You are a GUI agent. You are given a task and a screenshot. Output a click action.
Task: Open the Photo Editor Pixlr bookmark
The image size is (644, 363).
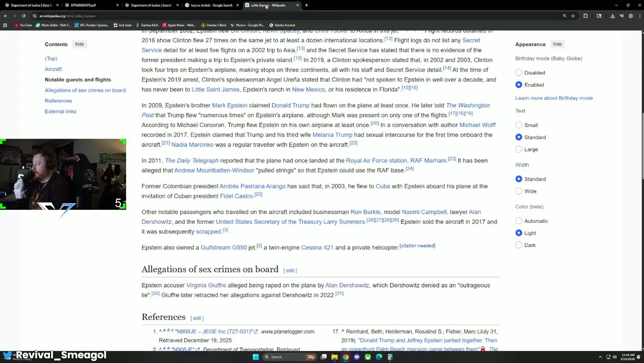pos(53,25)
